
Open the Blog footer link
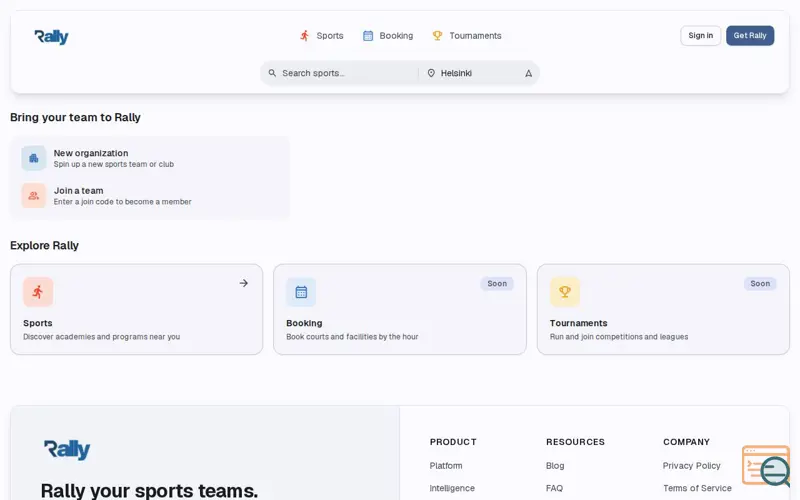[x=555, y=466]
